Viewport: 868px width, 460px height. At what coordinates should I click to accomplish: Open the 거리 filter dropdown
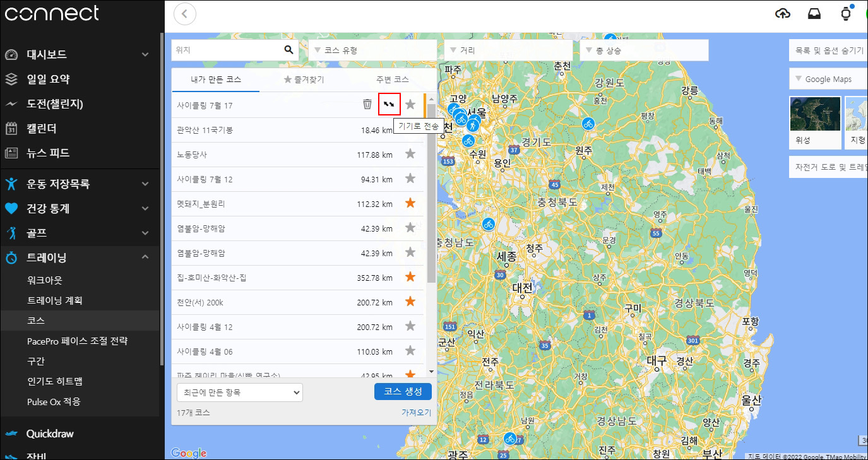tap(508, 50)
